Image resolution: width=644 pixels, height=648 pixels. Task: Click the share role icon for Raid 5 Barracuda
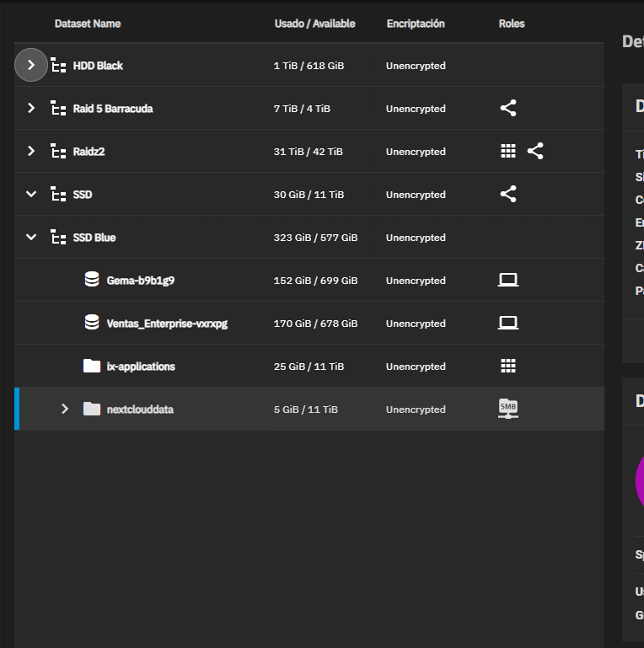point(508,108)
